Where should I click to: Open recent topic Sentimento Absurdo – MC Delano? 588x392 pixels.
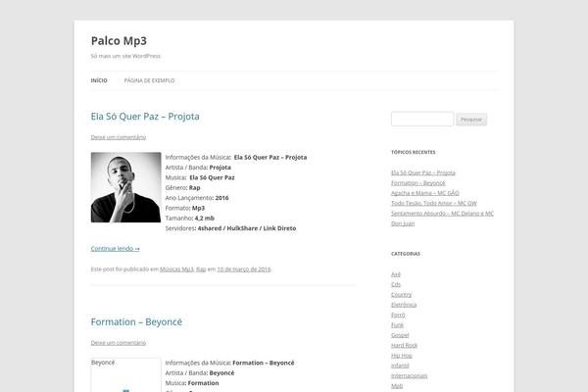(442, 218)
